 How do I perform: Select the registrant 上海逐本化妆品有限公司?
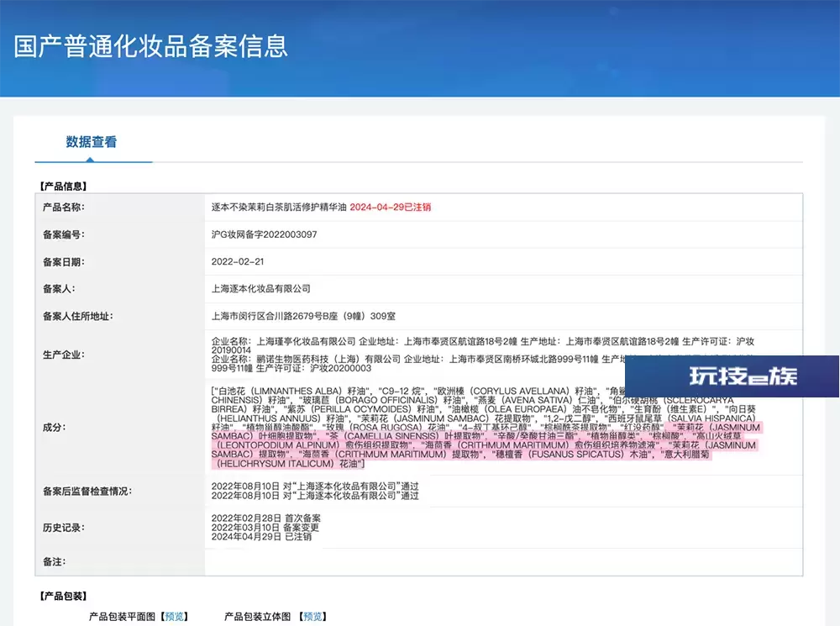pyautogui.click(x=261, y=288)
